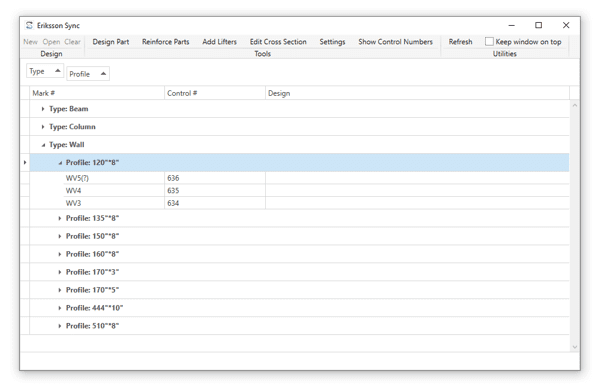Expand the Type: Column group
Image resolution: width=601 pixels, height=390 pixels.
tap(43, 127)
